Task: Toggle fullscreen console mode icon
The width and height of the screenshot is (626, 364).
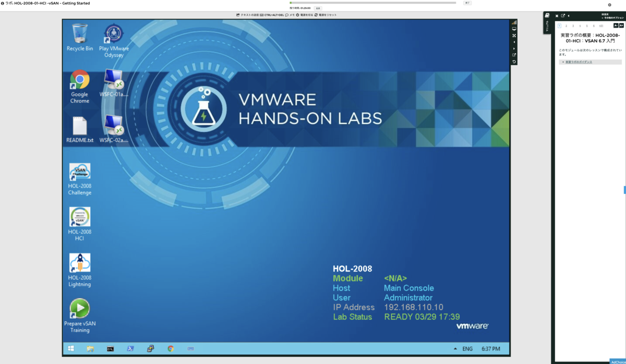Action: point(514,35)
